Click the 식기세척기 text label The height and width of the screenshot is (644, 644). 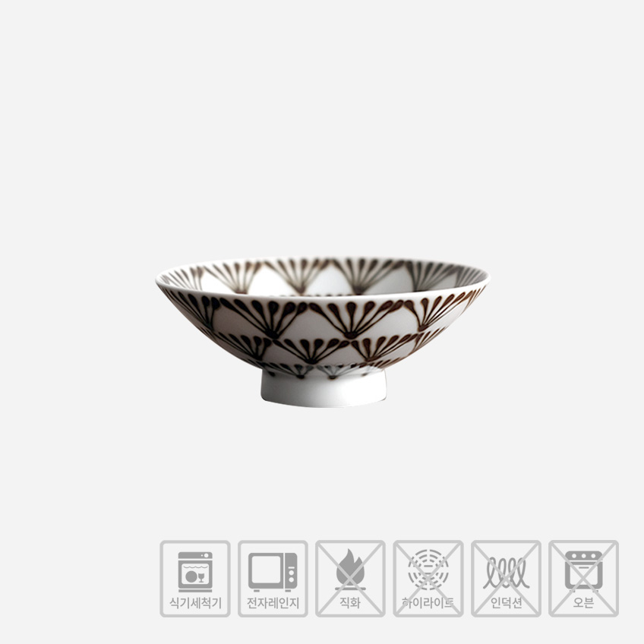[x=195, y=603]
